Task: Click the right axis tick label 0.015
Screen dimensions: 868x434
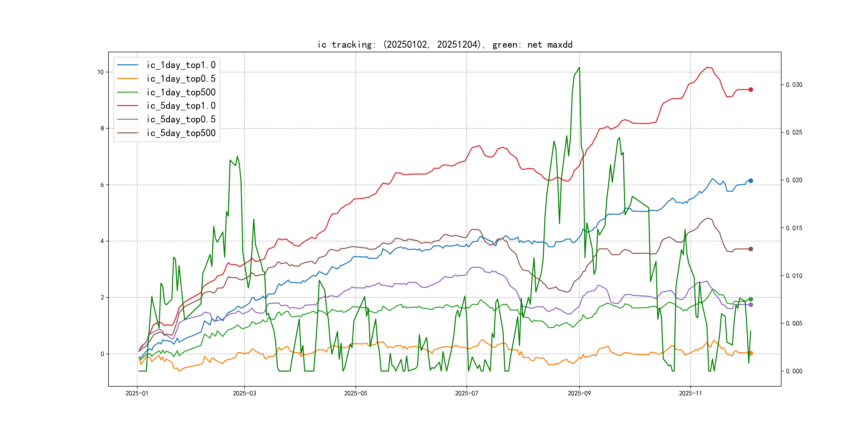Action: tap(794, 228)
